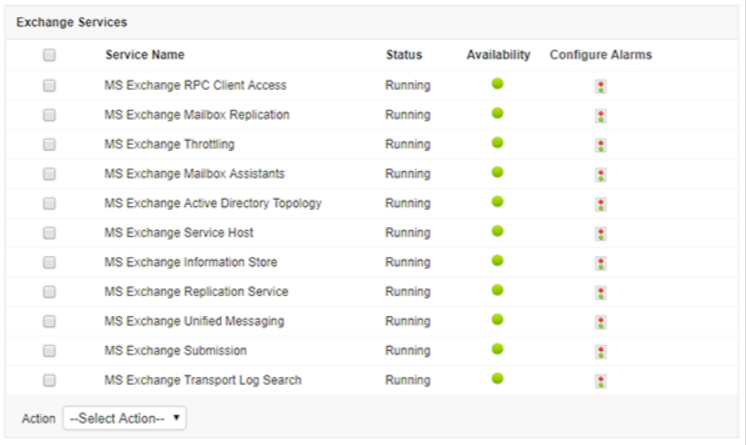Open alarm configuration for MS Exchange RPC Client Access
Screen dimensions: 746x445
pyautogui.click(x=600, y=86)
